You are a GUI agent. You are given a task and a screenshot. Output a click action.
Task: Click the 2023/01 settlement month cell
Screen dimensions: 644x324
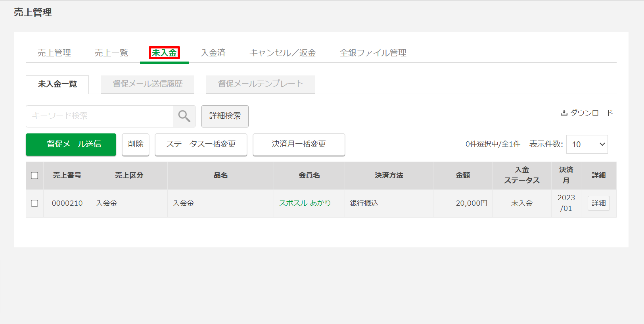pos(566,203)
